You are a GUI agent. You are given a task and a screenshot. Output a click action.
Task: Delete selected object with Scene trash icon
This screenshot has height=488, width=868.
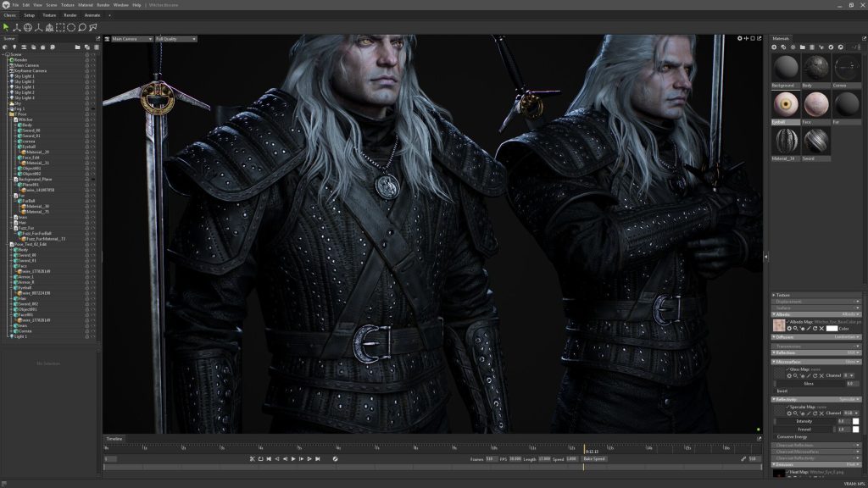coord(97,47)
